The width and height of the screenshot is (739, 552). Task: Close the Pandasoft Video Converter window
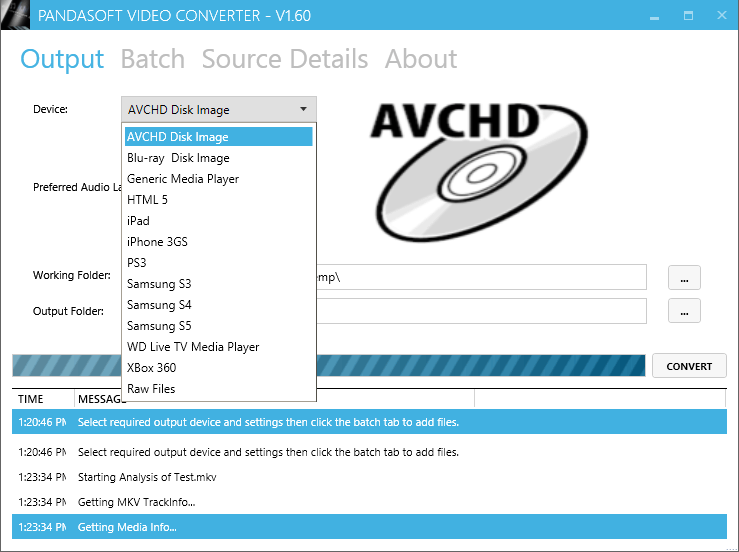[x=722, y=16]
